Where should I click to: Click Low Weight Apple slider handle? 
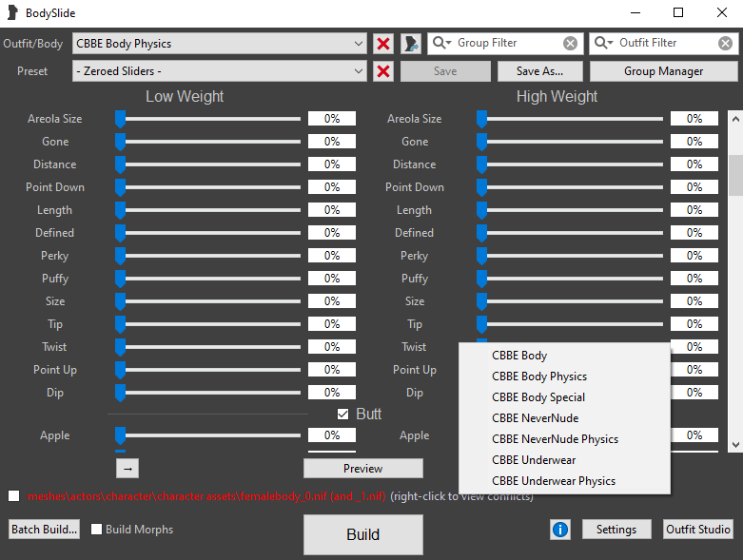(121, 435)
